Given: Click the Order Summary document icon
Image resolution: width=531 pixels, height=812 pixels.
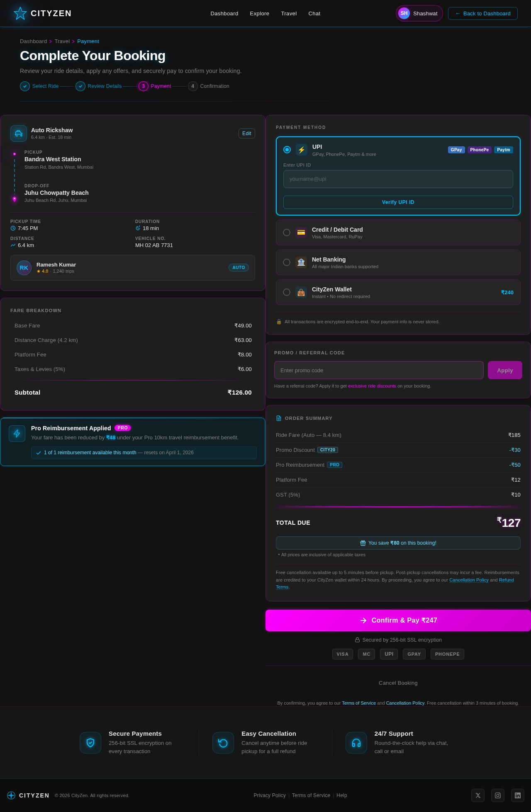Looking at the screenshot, I should pos(279,418).
